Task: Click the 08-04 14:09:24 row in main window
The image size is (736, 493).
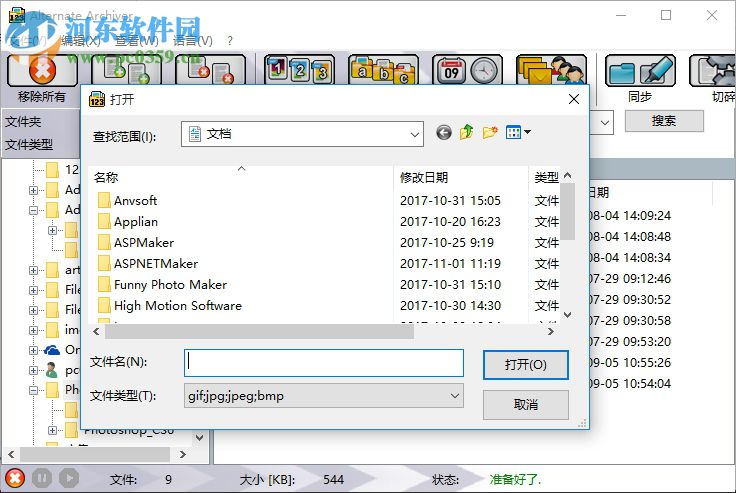Action: [x=630, y=216]
